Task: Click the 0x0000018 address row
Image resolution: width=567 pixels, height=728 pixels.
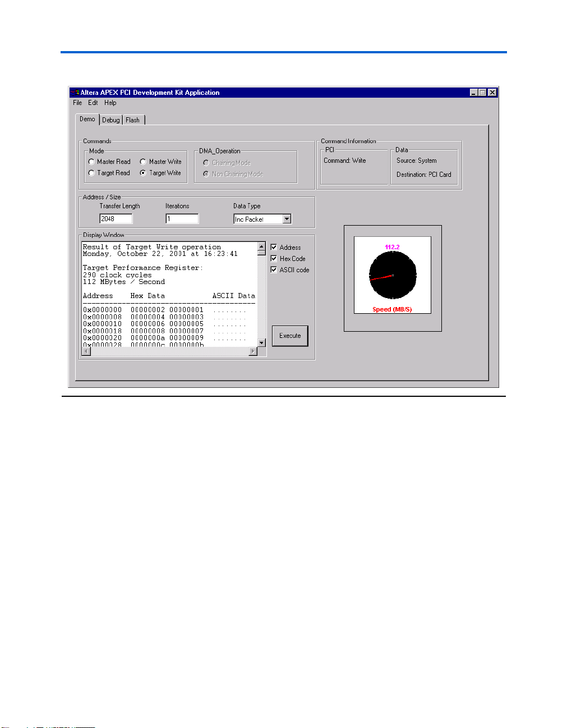Action: [x=164, y=331]
